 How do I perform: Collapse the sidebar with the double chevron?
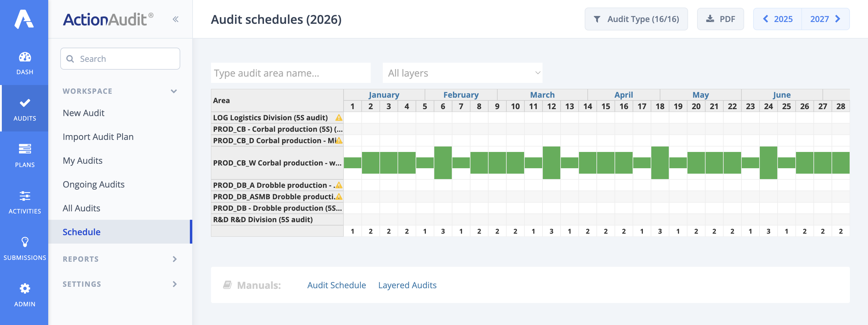pos(175,19)
